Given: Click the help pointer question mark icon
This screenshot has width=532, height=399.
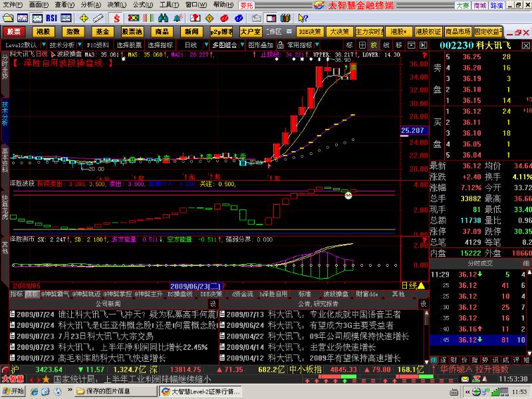Looking at the screenshot, I should tap(303, 18).
